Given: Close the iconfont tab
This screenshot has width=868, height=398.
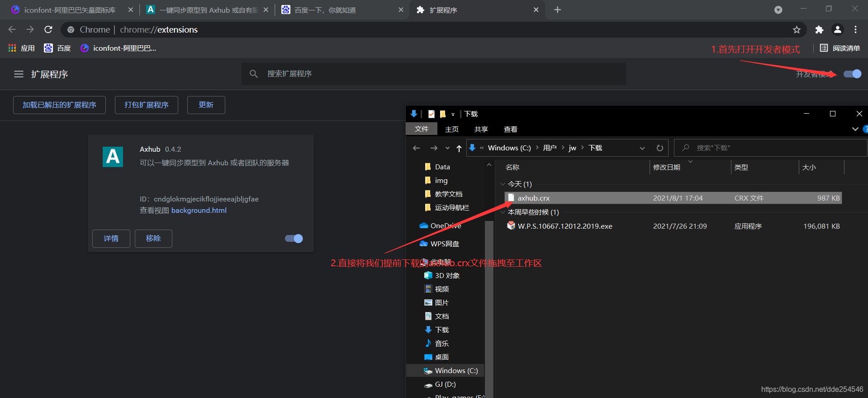Looking at the screenshot, I should point(130,10).
